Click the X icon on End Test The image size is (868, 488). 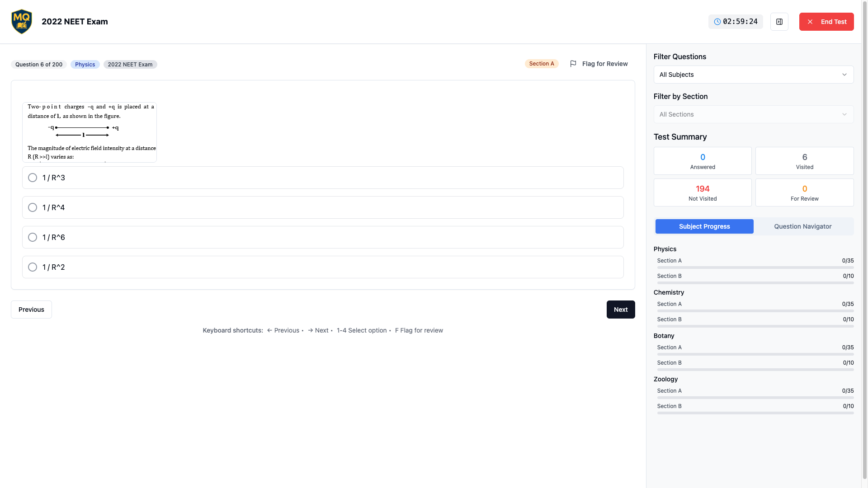pos(810,22)
